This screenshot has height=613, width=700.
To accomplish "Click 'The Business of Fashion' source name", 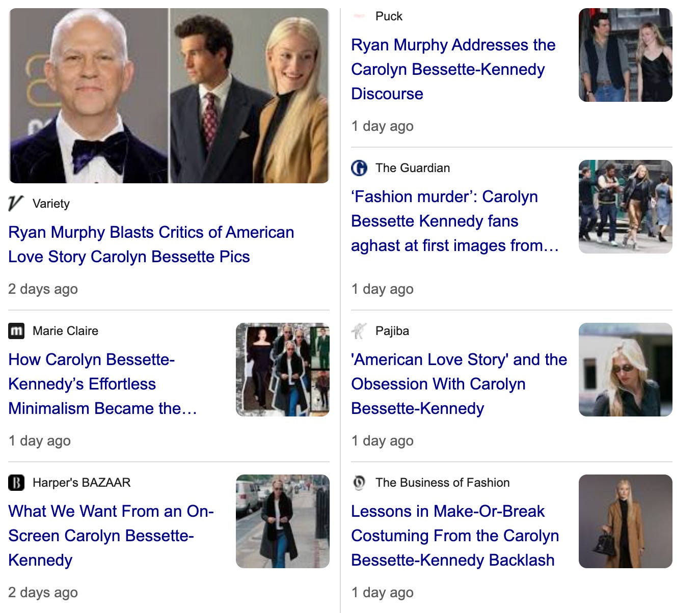I will [443, 483].
